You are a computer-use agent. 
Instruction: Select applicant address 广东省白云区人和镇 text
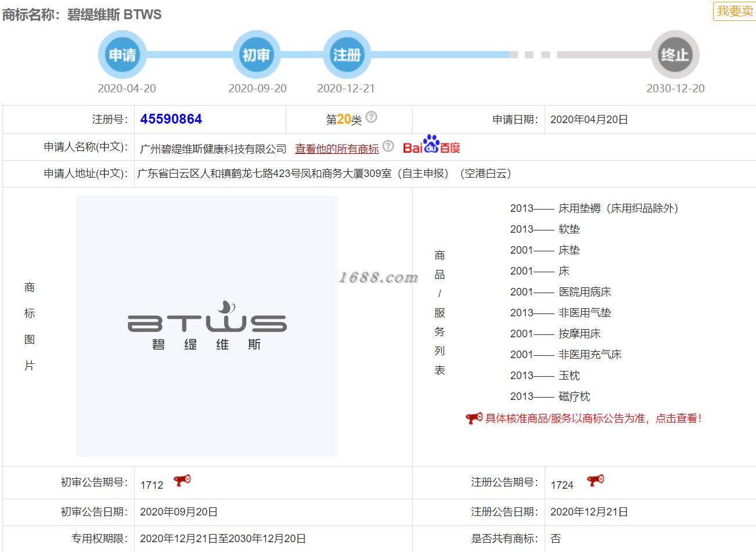click(x=324, y=174)
